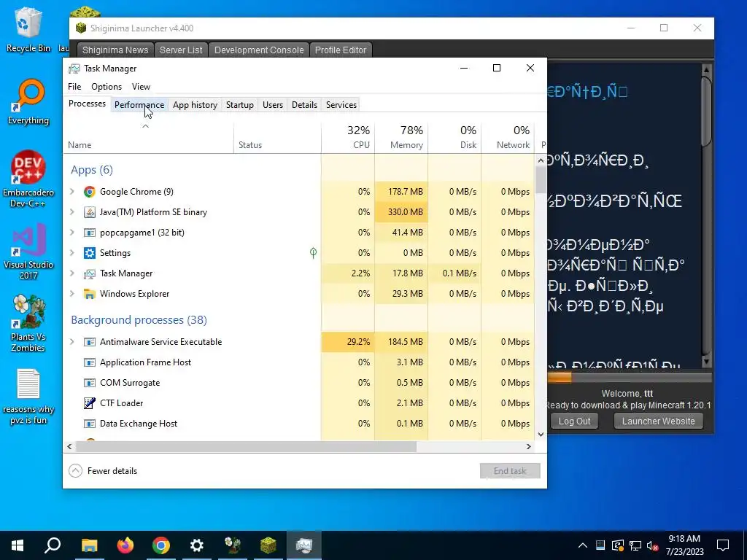
Task: Sort processes by the Memory column
Action: coord(401,138)
